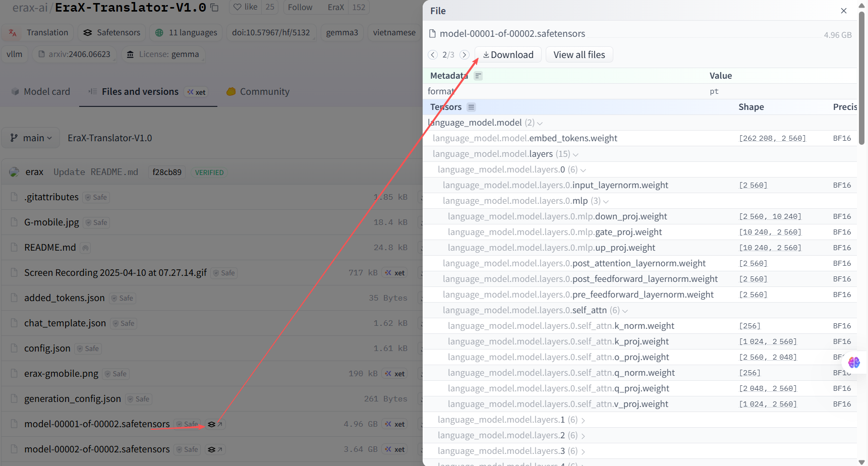Click safetensors viewer icon for model-00002-of-00002
This screenshot has width=868, height=466.
tap(215, 449)
